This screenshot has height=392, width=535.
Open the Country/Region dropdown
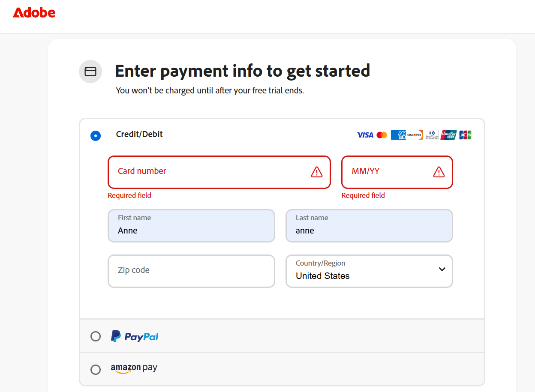(x=369, y=271)
